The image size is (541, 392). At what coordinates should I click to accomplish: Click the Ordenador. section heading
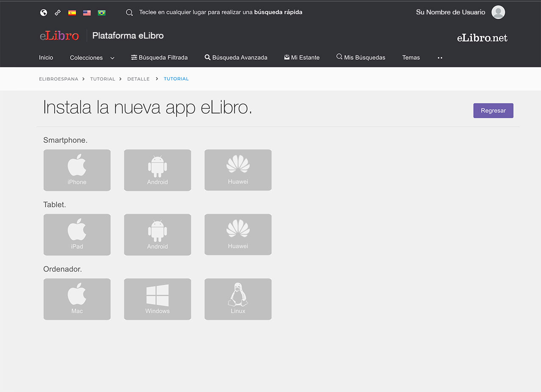pos(63,269)
